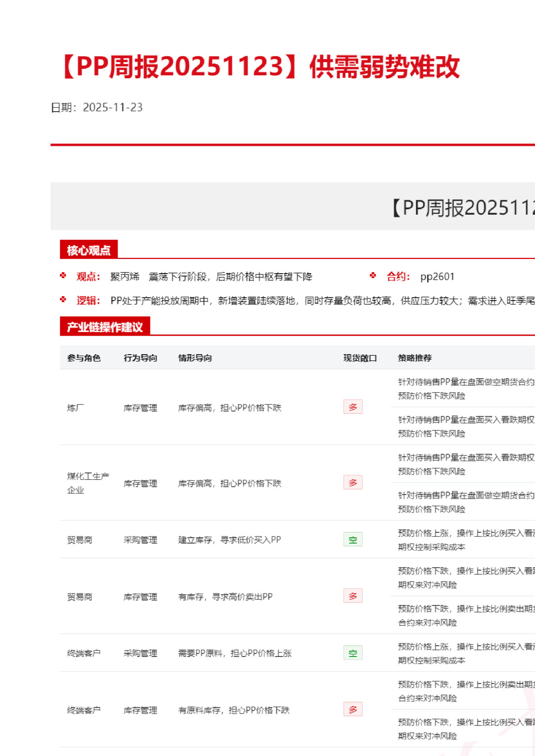Select 贸易商 in the 有库存,寻求高价卖出PP row
The width and height of the screenshot is (535, 756).
click(x=80, y=597)
